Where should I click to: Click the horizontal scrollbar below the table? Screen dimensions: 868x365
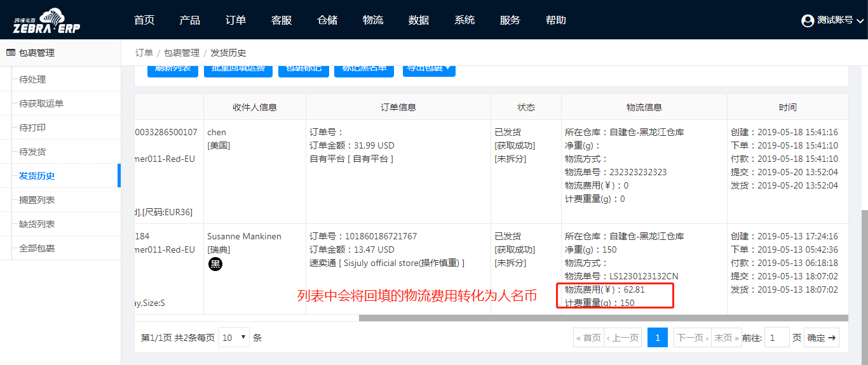602,318
